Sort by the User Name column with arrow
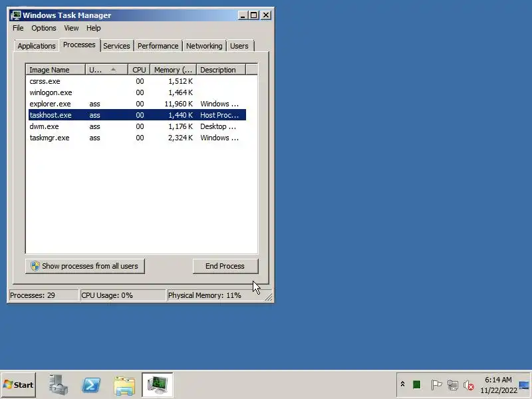Viewport: 532px width, 399px height. coord(106,70)
